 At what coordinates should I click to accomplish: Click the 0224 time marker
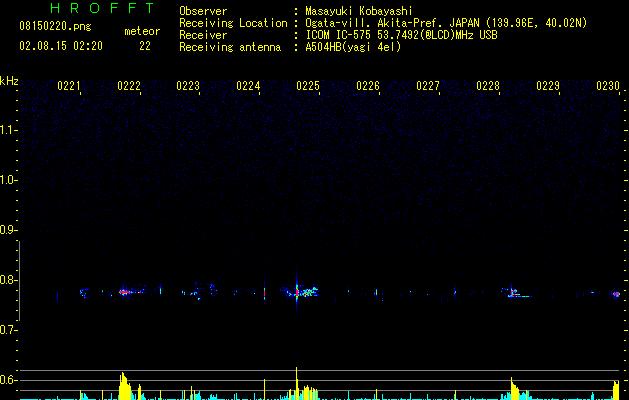[248, 86]
